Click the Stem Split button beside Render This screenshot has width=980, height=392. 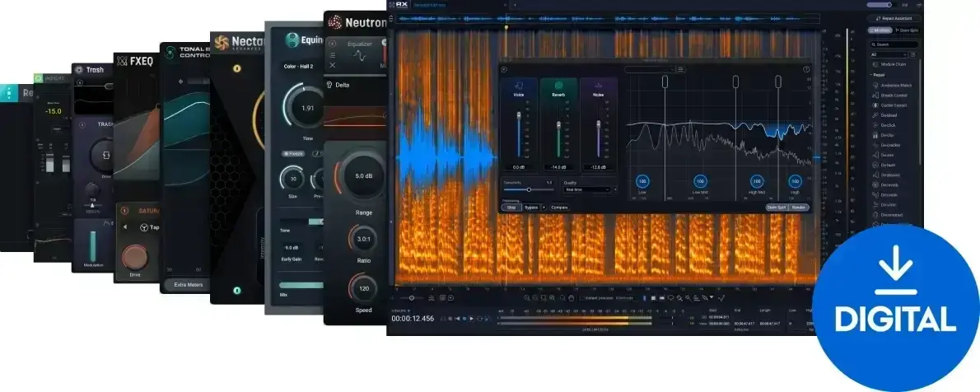(x=777, y=208)
